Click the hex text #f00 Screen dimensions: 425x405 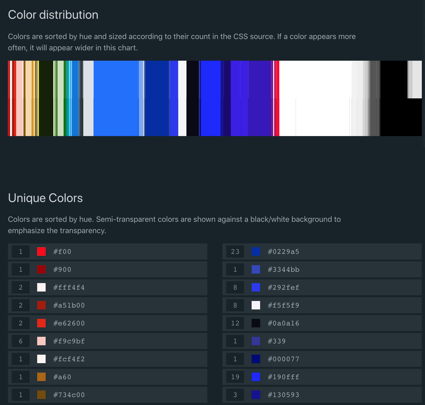point(62,252)
